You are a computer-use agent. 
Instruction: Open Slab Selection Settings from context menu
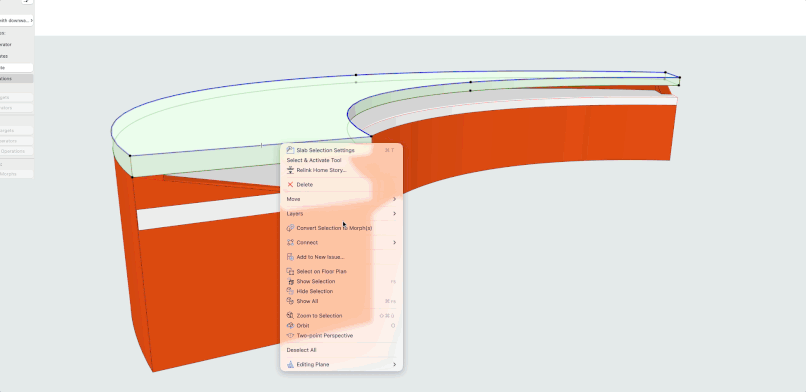click(x=341, y=151)
